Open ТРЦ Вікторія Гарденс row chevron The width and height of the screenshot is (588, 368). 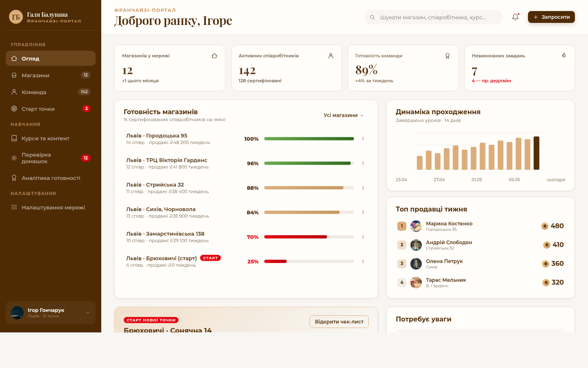point(363,163)
